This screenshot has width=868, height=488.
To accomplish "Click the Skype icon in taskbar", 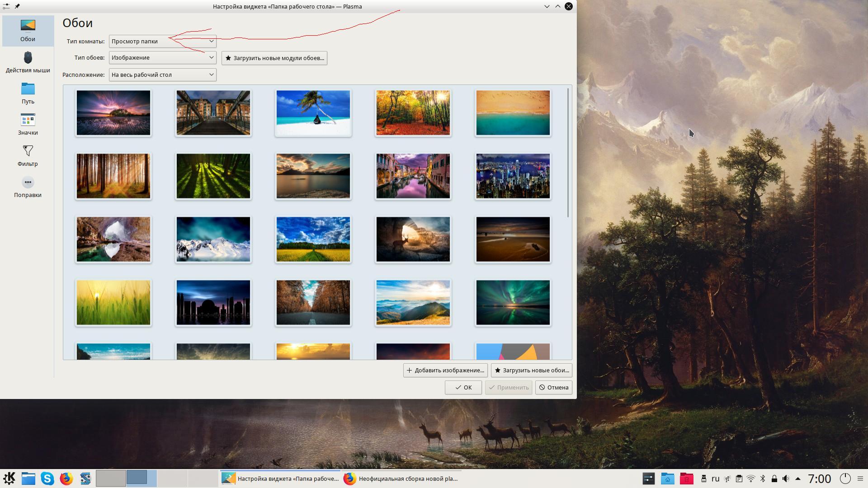I will pyautogui.click(x=47, y=479).
